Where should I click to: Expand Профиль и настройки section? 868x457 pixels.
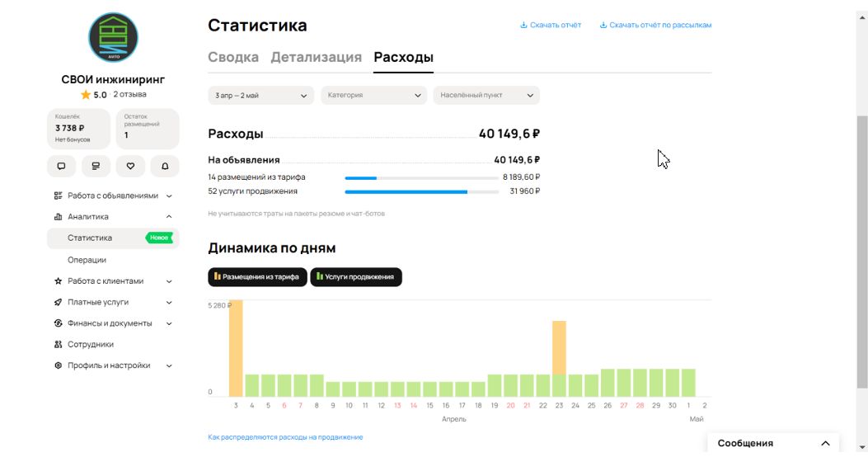pos(169,365)
